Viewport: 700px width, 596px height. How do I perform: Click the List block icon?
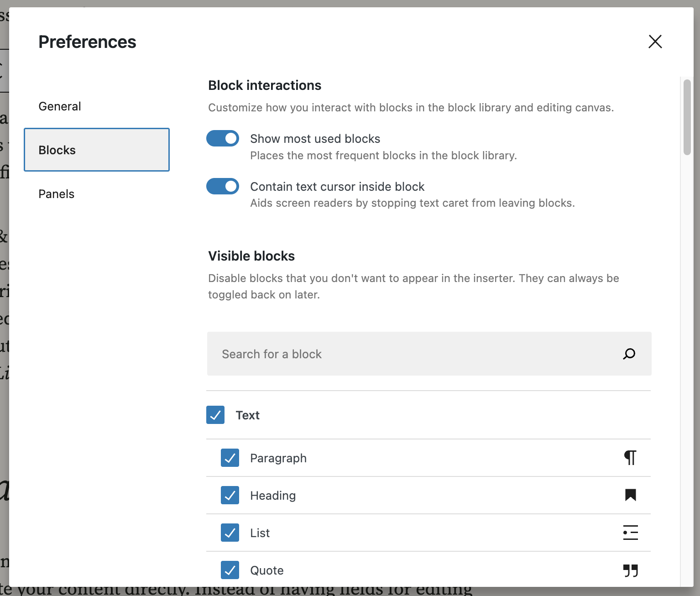coord(630,533)
